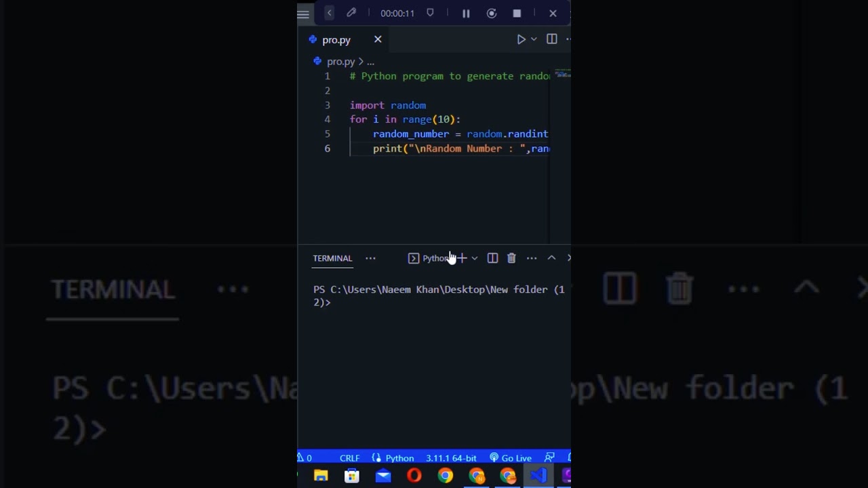Open the terminal launch profile dropdown

click(x=475, y=258)
